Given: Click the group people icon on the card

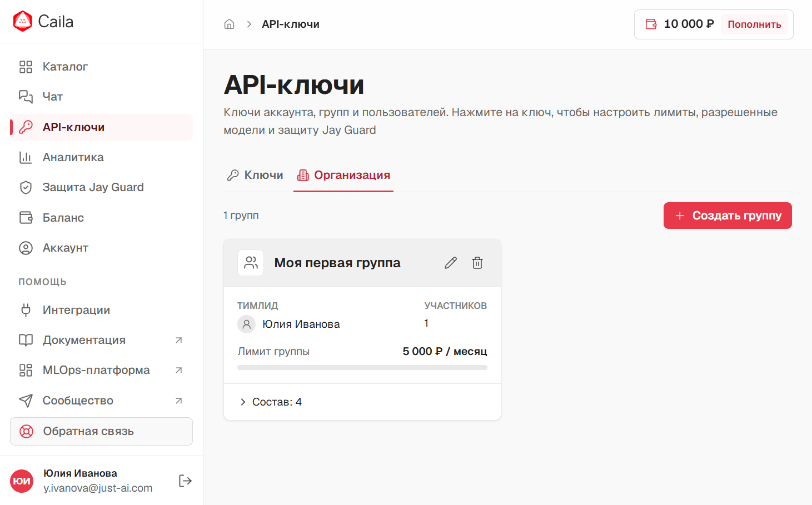Looking at the screenshot, I should coord(251,263).
